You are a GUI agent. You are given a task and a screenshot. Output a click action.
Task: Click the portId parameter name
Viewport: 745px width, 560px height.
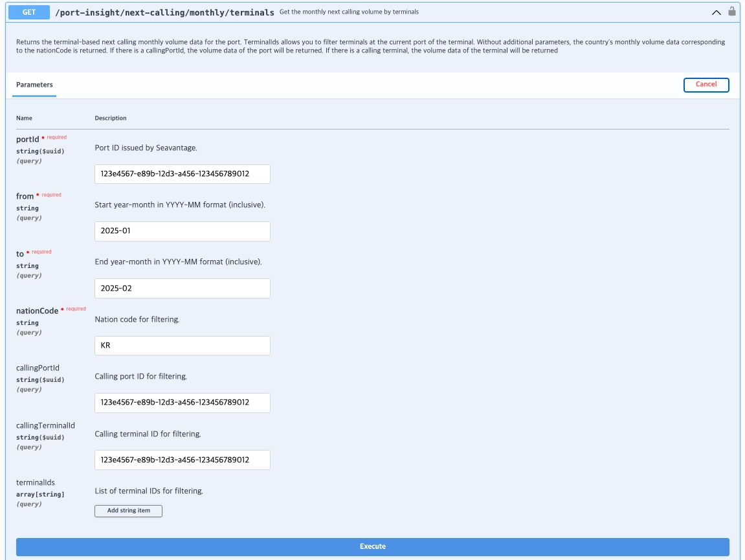[28, 139]
